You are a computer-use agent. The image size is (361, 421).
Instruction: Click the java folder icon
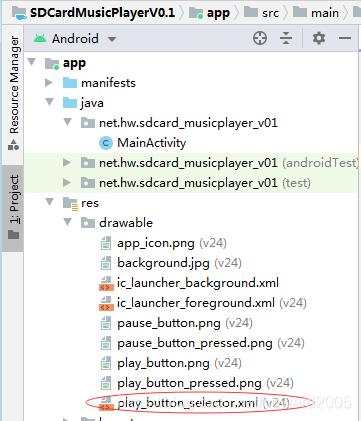(70, 103)
